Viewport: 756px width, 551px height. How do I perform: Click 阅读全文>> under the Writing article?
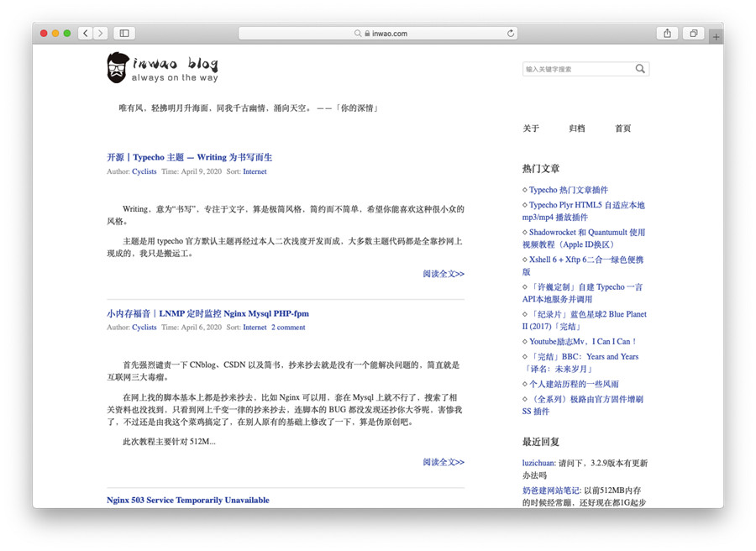443,274
